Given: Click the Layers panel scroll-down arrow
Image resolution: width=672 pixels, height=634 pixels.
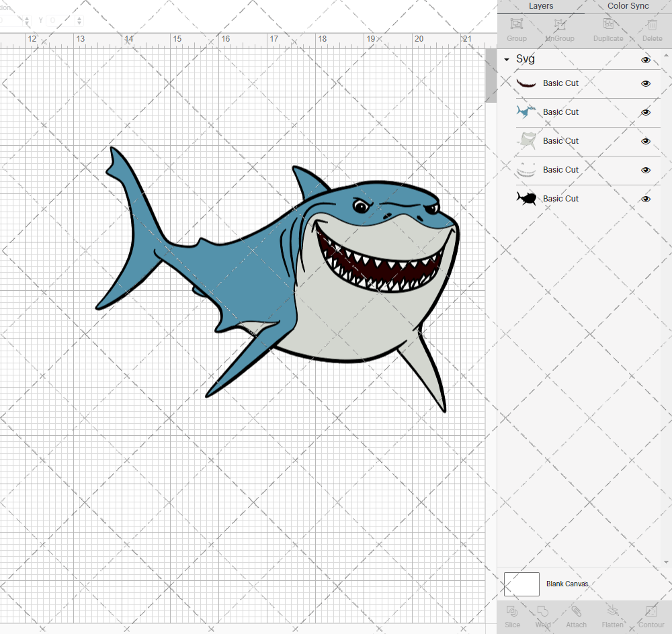Looking at the screenshot, I should [x=665, y=562].
